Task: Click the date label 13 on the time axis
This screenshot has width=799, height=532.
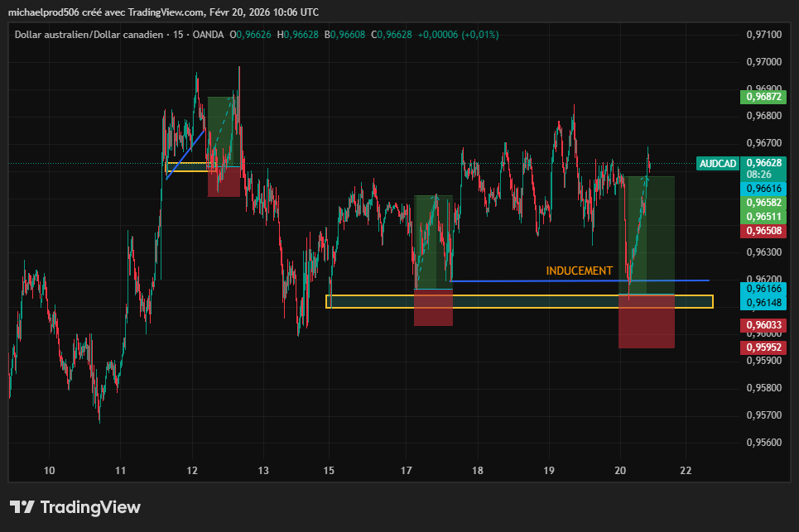Action: coord(263,471)
